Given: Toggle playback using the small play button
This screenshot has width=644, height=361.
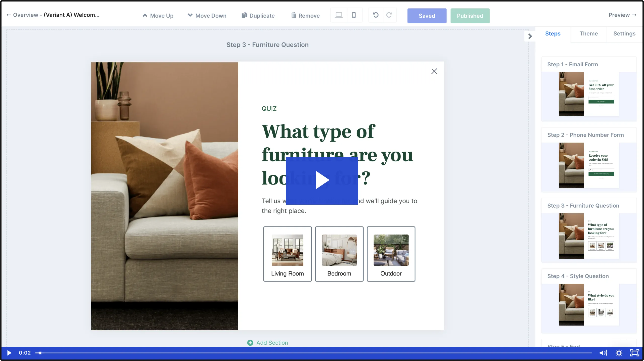Looking at the screenshot, I should pos(9,353).
